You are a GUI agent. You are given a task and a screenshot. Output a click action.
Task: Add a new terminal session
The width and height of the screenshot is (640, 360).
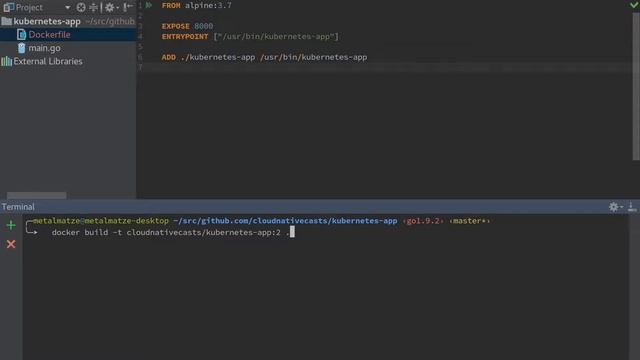(x=11, y=225)
